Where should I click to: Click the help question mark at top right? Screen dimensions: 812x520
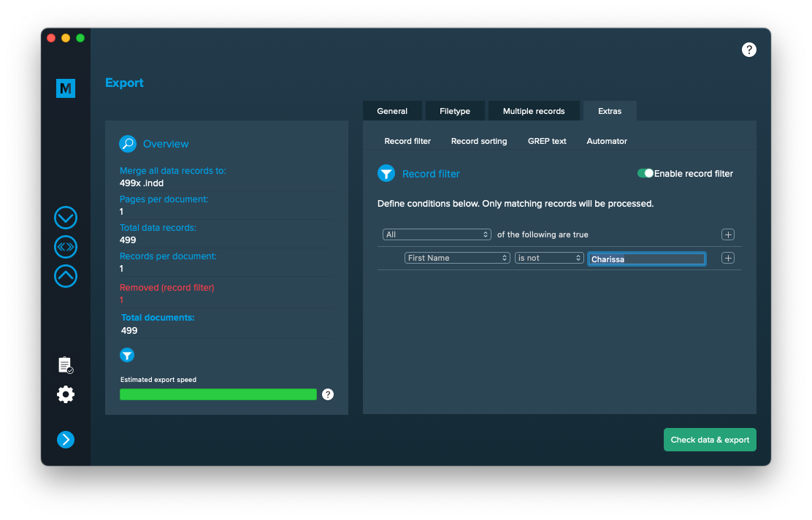tap(748, 50)
